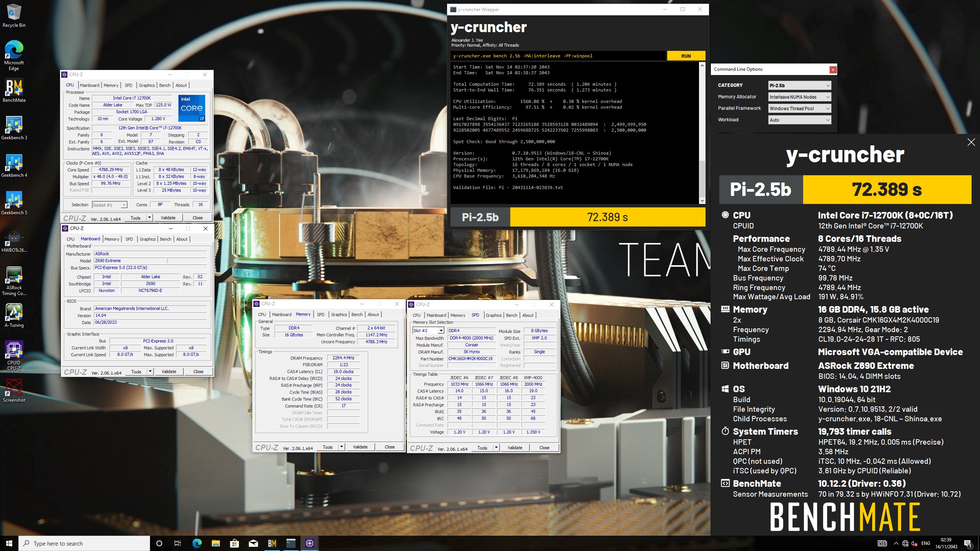This screenshot has height=551, width=980.
Task: Open Task View on the taskbar
Action: [178, 543]
